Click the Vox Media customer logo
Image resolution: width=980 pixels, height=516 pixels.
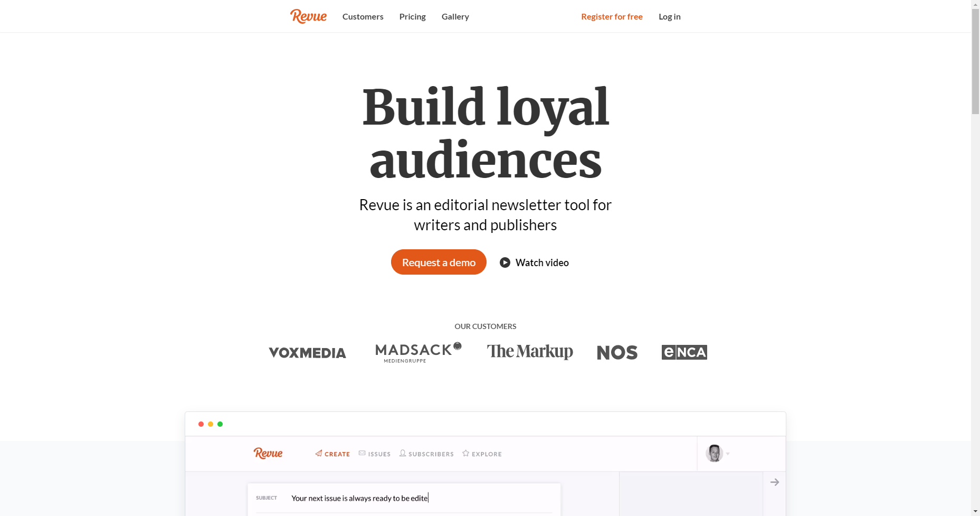pos(307,352)
